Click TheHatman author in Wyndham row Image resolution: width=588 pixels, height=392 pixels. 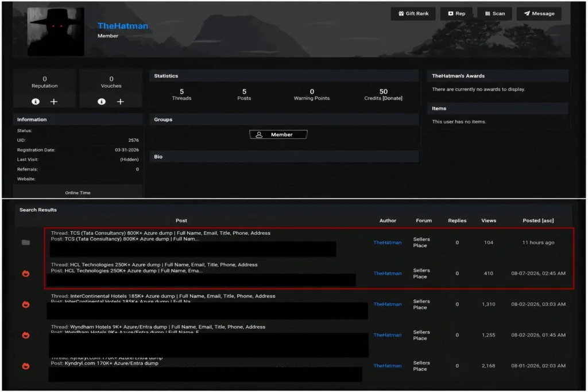click(x=388, y=335)
